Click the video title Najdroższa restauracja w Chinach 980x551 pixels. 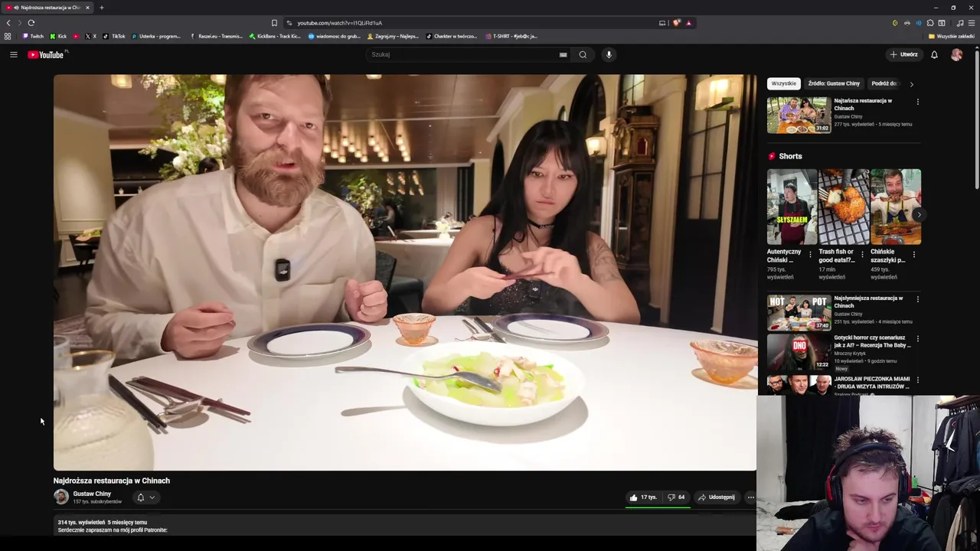112,481
